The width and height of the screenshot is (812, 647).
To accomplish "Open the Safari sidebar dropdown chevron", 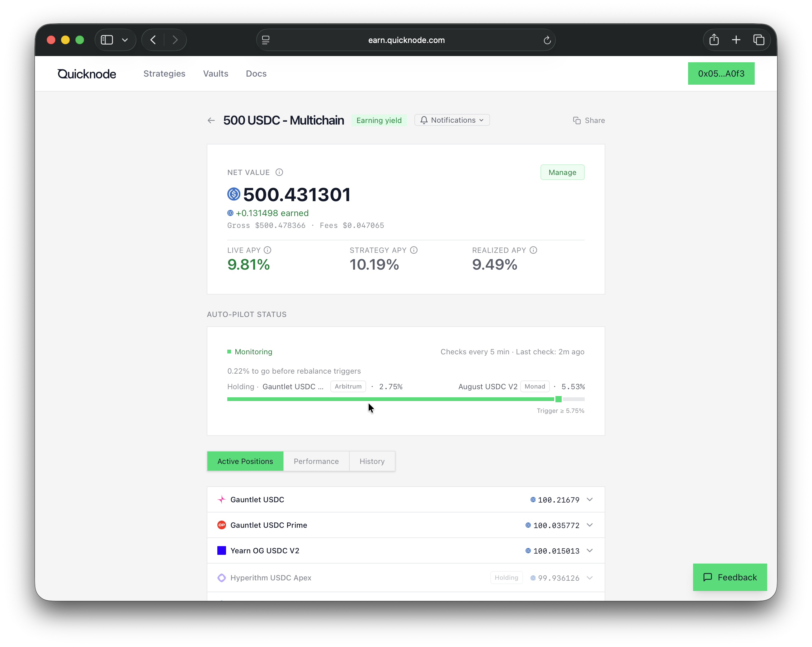I will tap(125, 40).
